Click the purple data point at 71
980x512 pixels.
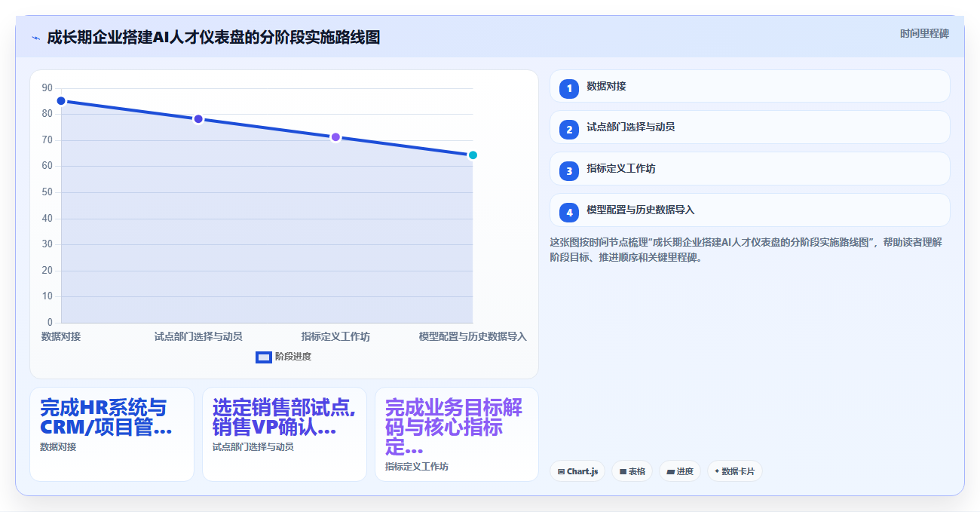335,137
